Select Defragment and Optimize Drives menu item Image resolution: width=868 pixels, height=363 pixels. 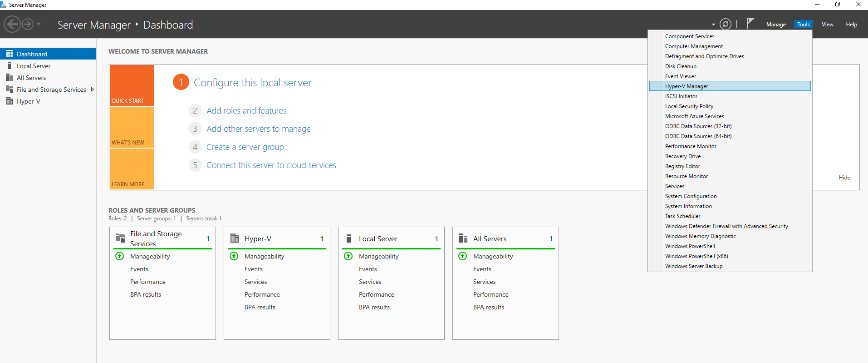tap(730, 56)
